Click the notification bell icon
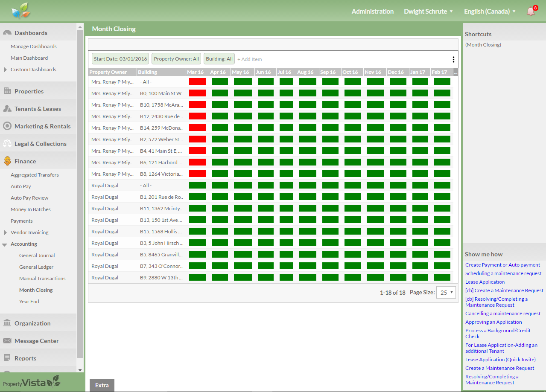 [x=531, y=12]
